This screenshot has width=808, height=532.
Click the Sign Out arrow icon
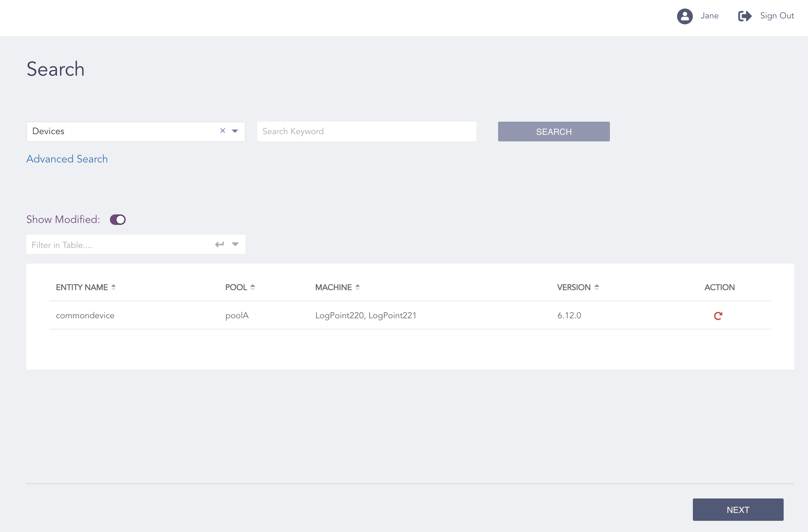click(x=745, y=16)
